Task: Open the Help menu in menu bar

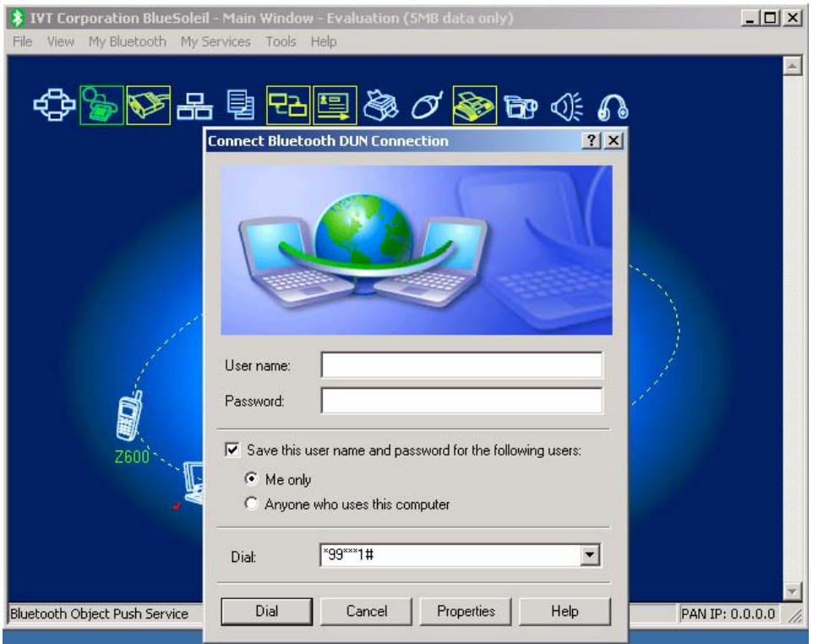Action: 324,41
